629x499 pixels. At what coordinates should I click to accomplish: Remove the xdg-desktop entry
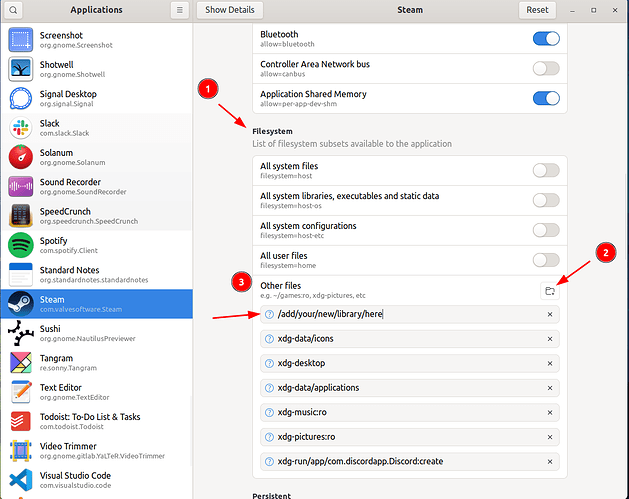pyautogui.click(x=550, y=363)
